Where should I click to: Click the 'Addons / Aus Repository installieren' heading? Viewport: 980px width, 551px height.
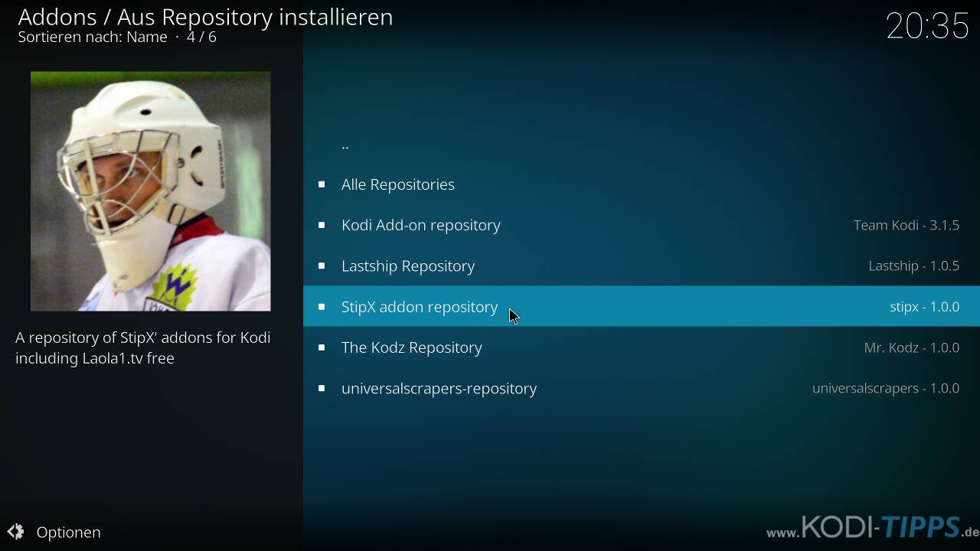(x=205, y=17)
